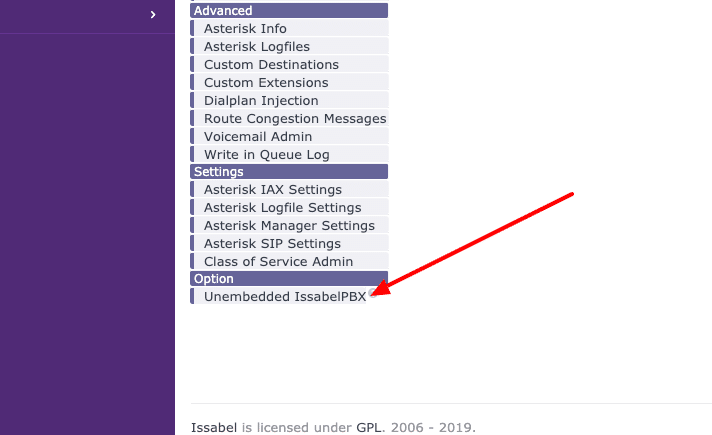
Task: Select Custom Extensions menu entry
Action: click(x=266, y=83)
